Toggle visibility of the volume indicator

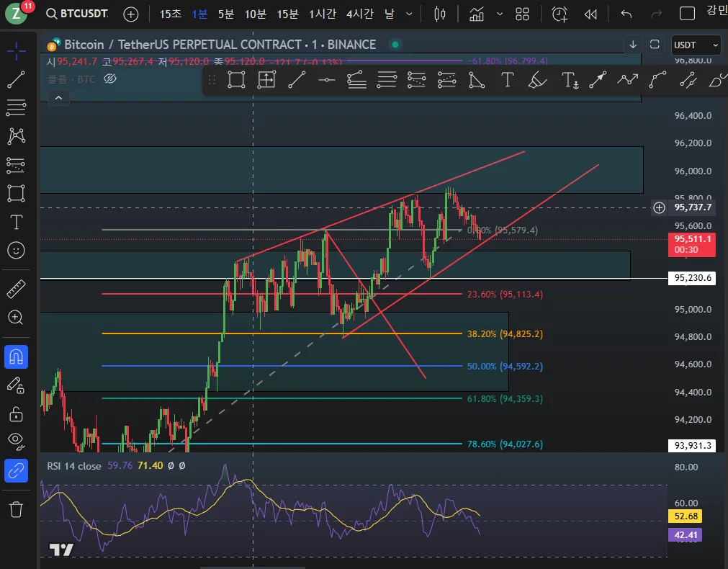click(110, 79)
